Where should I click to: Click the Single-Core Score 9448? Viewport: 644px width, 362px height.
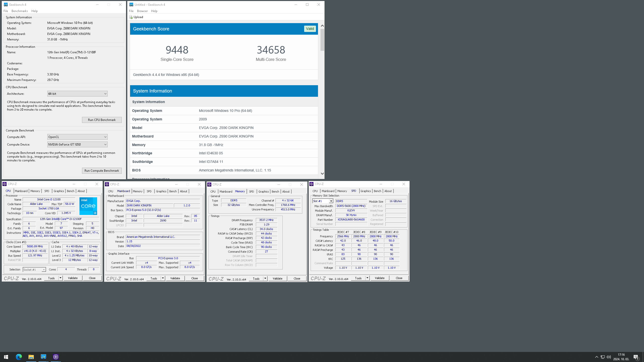(177, 50)
